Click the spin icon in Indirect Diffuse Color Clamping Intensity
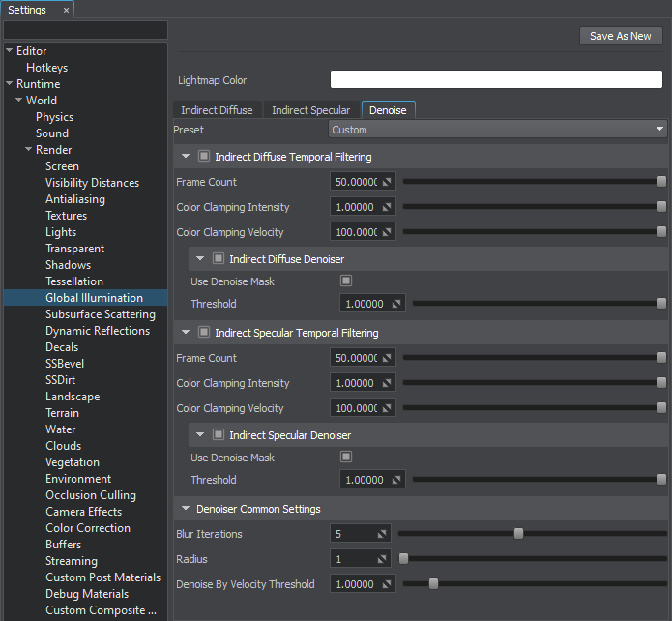This screenshot has height=621, width=672. [x=387, y=207]
